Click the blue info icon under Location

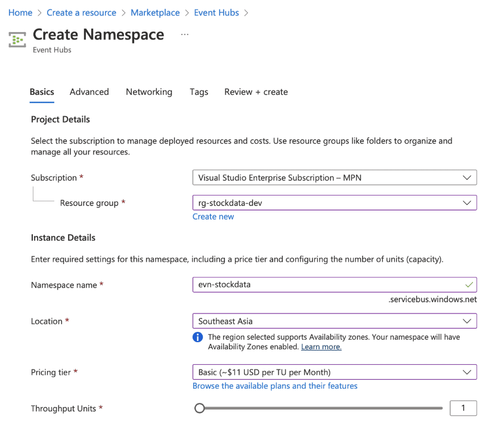click(197, 337)
